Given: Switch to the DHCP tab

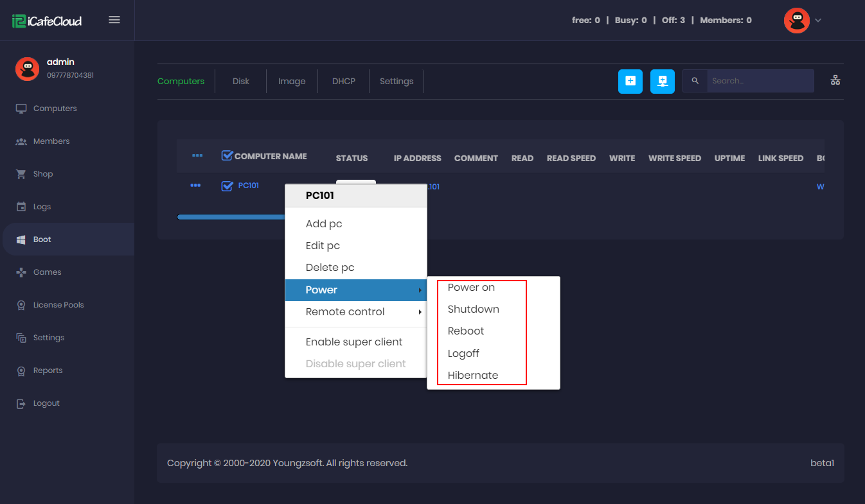Looking at the screenshot, I should [343, 82].
